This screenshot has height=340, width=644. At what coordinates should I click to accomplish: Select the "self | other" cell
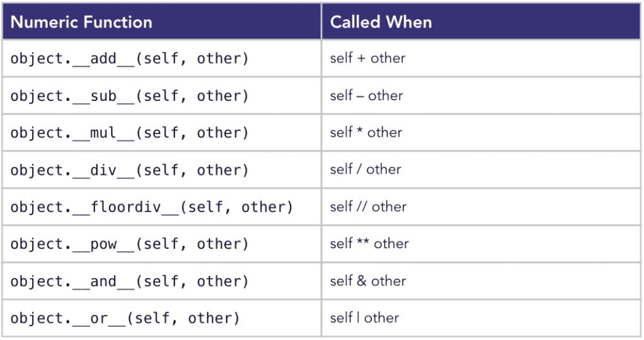coord(364,319)
